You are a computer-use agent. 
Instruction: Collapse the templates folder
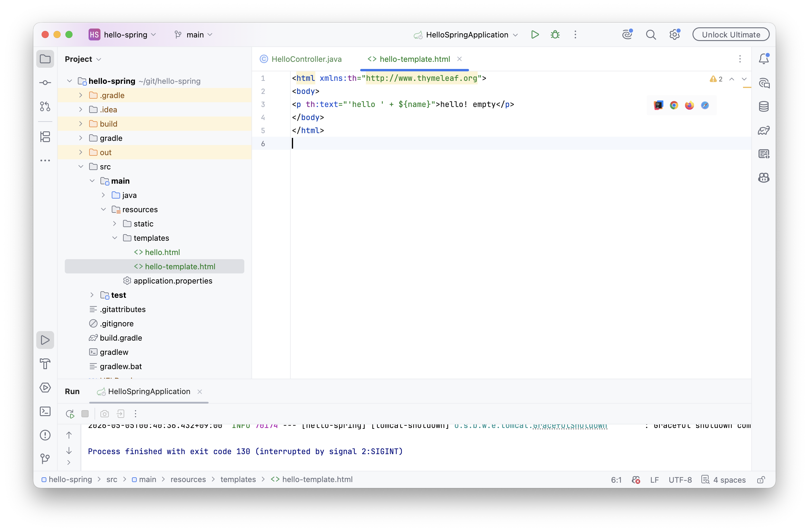point(114,238)
